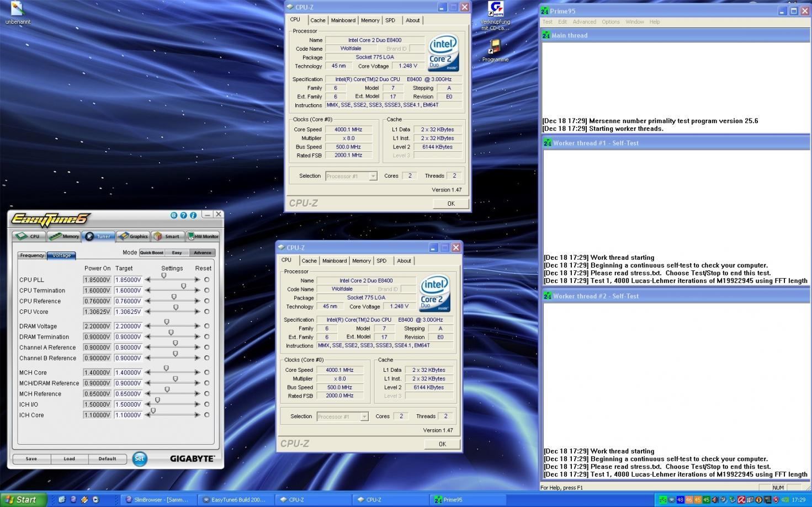
Task: Click the Prime95 Main thread window icon
Action: click(546, 35)
